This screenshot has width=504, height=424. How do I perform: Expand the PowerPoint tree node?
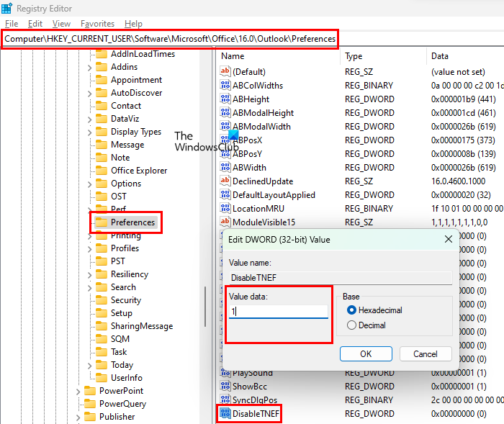pos(78,392)
